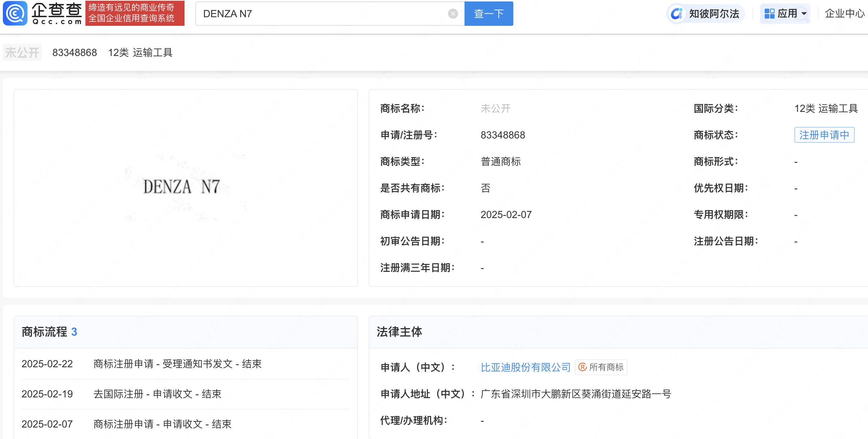This screenshot has width=868, height=439.
Task: Click the 查一下 search button
Action: pyautogui.click(x=489, y=14)
